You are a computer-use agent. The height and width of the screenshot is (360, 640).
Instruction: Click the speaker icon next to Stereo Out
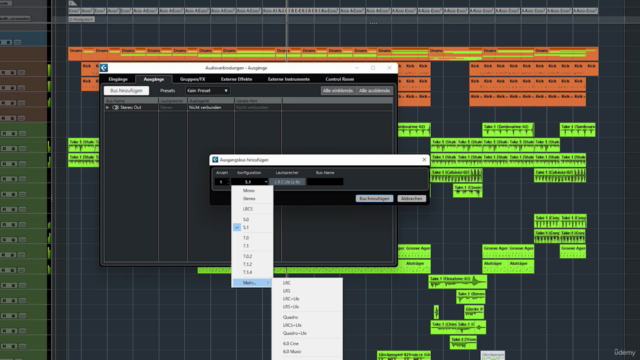(x=116, y=107)
